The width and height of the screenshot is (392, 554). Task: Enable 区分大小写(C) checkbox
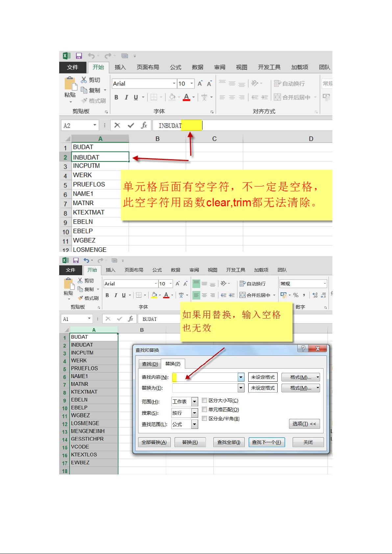tap(205, 400)
